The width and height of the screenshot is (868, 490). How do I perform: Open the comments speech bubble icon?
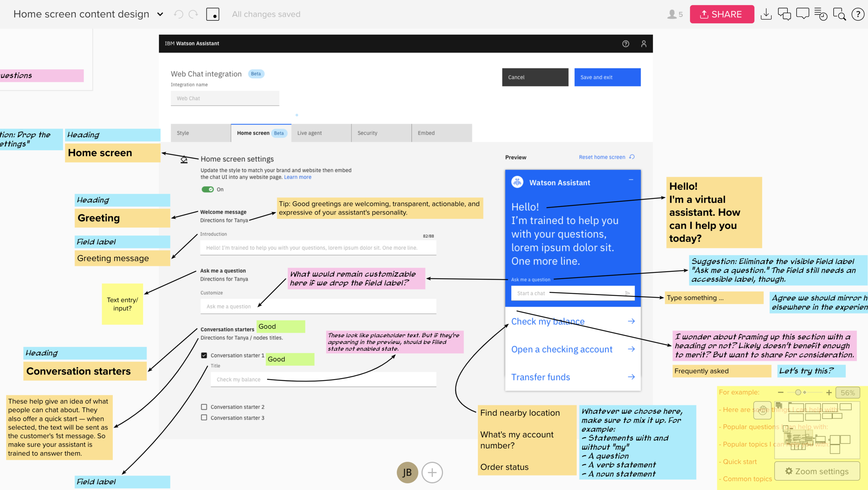click(802, 14)
